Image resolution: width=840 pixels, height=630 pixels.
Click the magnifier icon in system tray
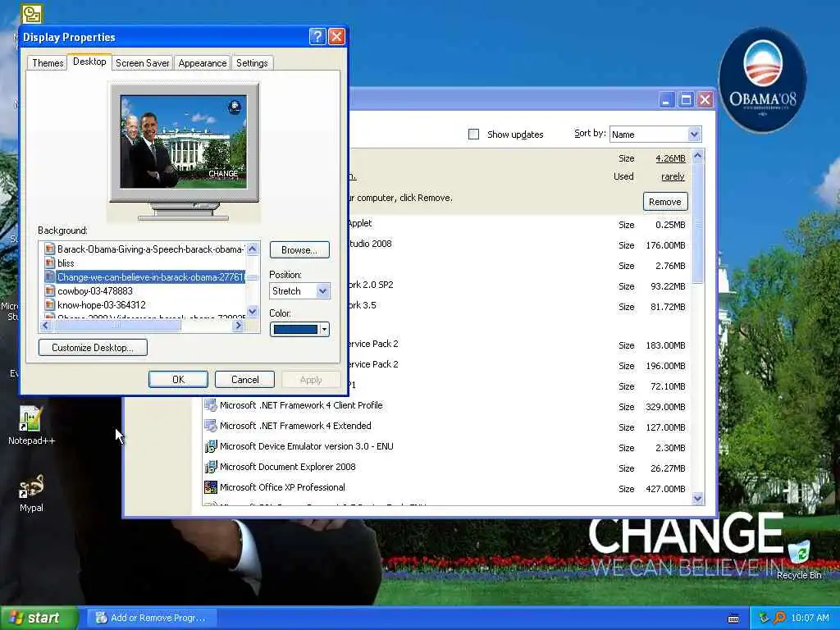pos(779,618)
